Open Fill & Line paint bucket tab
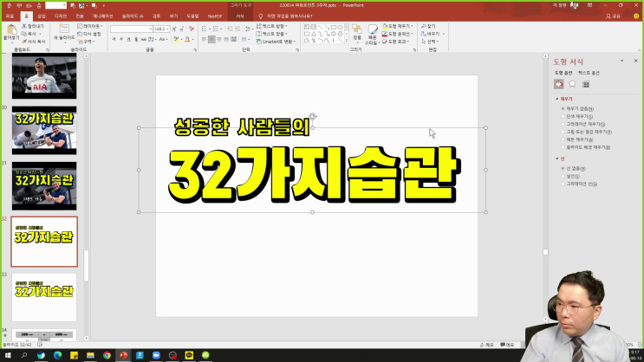The image size is (644, 362). (558, 84)
